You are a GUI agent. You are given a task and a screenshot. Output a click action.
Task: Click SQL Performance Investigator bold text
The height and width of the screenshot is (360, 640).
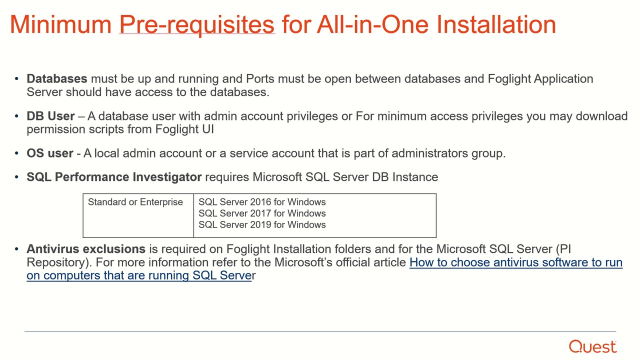114,177
